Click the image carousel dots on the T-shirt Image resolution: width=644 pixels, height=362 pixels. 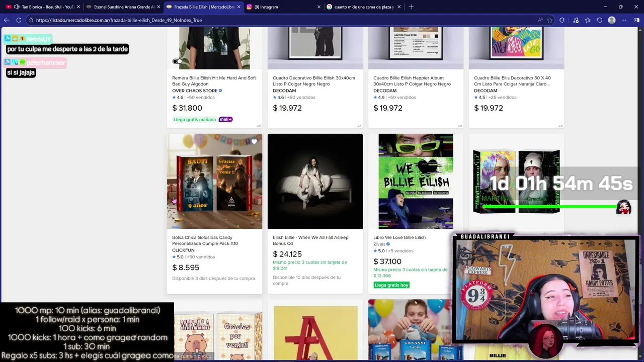point(177,61)
